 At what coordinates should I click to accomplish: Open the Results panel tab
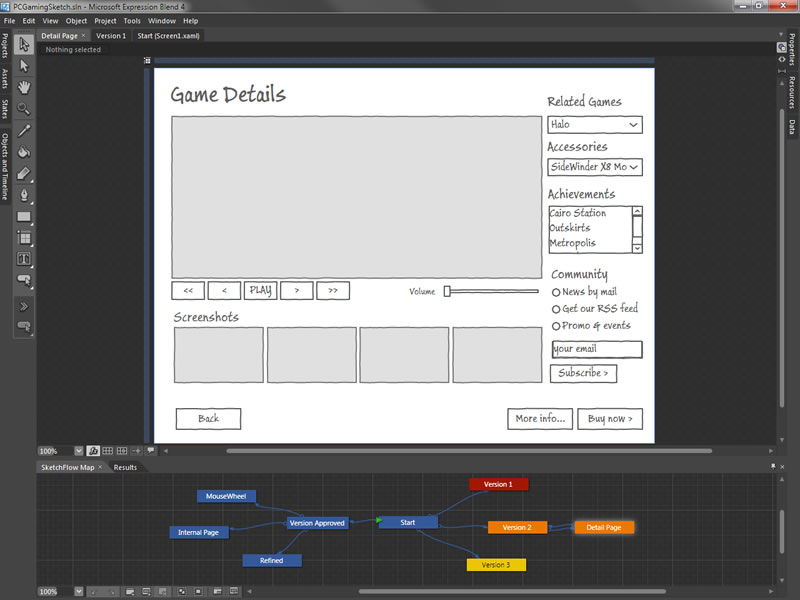click(125, 467)
